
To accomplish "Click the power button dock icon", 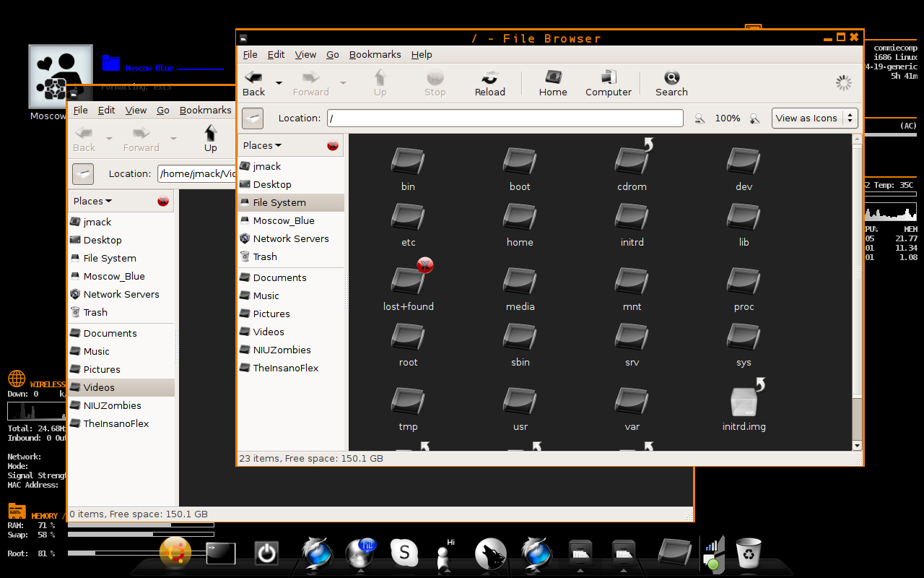I will [266, 553].
